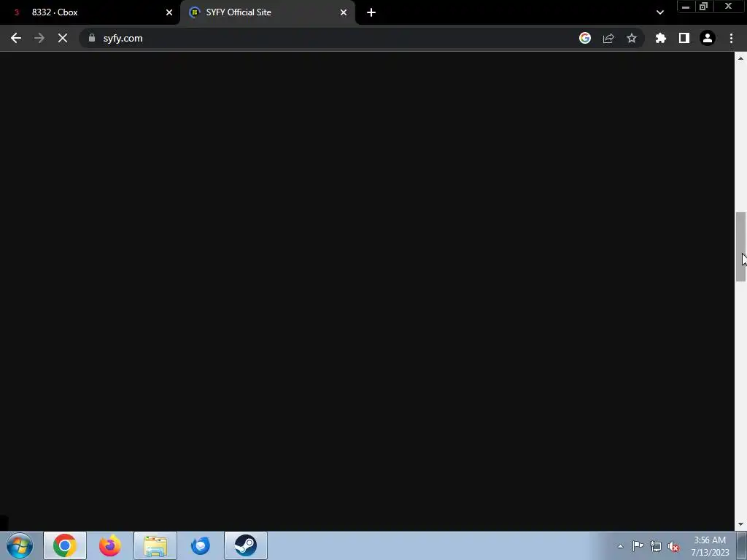This screenshot has height=560, width=747.
Task: Select the SYFY Official Site tab
Action: [268, 12]
